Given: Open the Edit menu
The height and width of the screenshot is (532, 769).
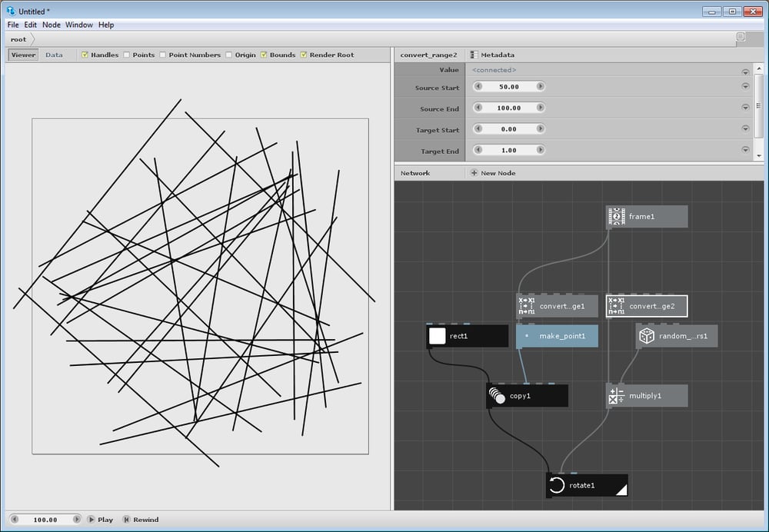Looking at the screenshot, I should pos(31,25).
